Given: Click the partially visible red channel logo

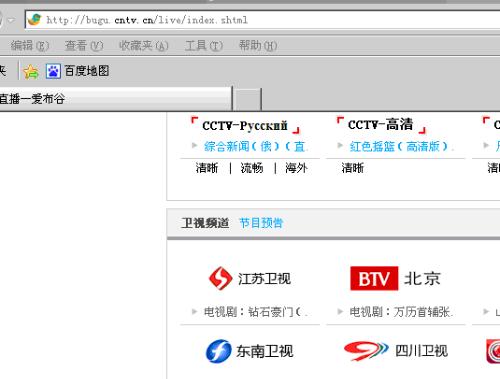Looking at the screenshot, I should [x=493, y=351].
